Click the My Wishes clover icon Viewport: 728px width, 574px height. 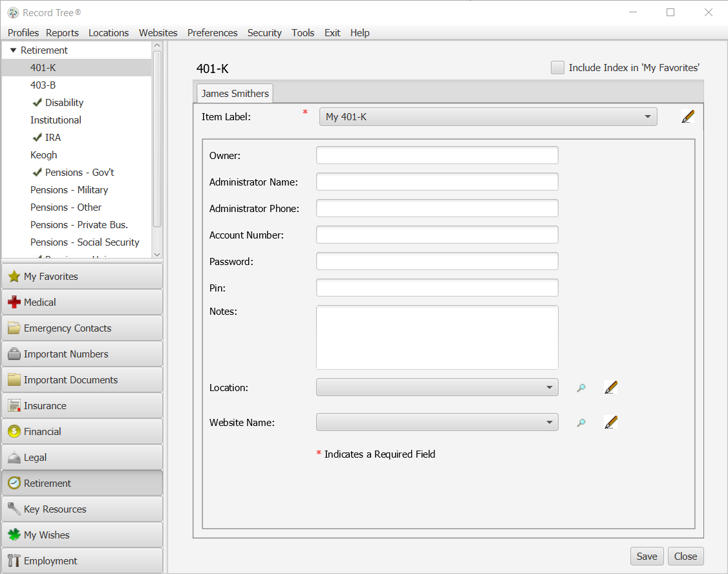pyautogui.click(x=14, y=535)
